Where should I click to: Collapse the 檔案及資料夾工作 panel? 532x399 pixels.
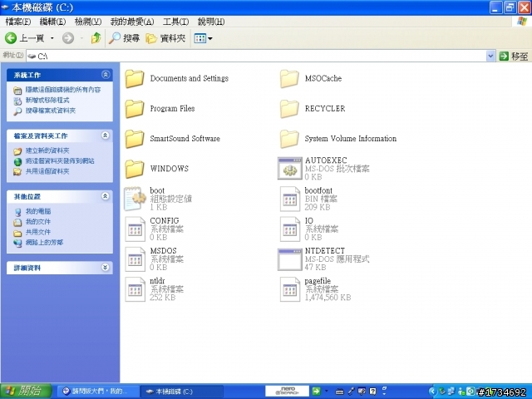pos(106,135)
